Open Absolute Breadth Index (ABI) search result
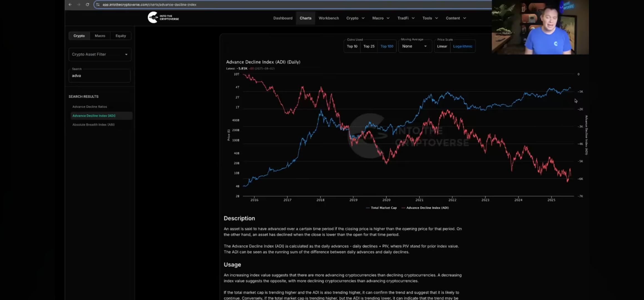Screen dimensions: 644x300 [x=93, y=125]
